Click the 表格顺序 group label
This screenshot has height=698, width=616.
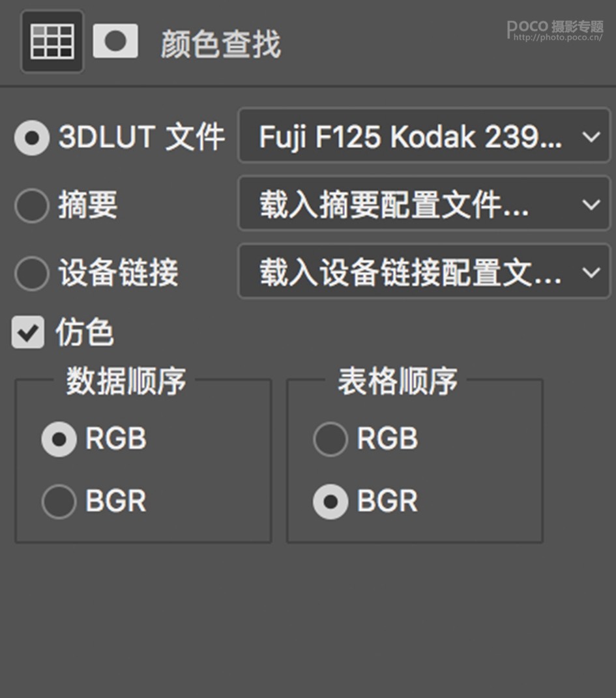(x=398, y=381)
